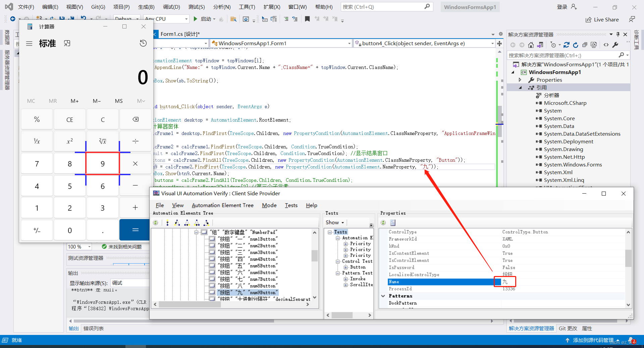Screen dimensions: 644x348
Task: Click the Solution Explorer show all files icon
Action: coord(594,45)
